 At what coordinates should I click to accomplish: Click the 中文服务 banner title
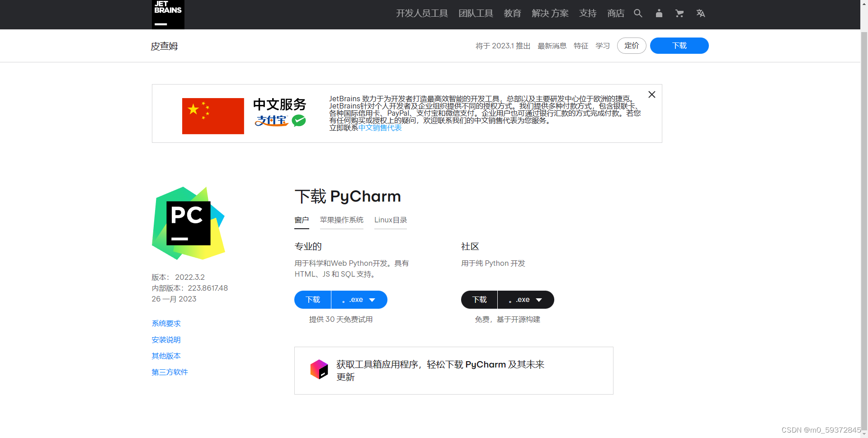(x=279, y=104)
